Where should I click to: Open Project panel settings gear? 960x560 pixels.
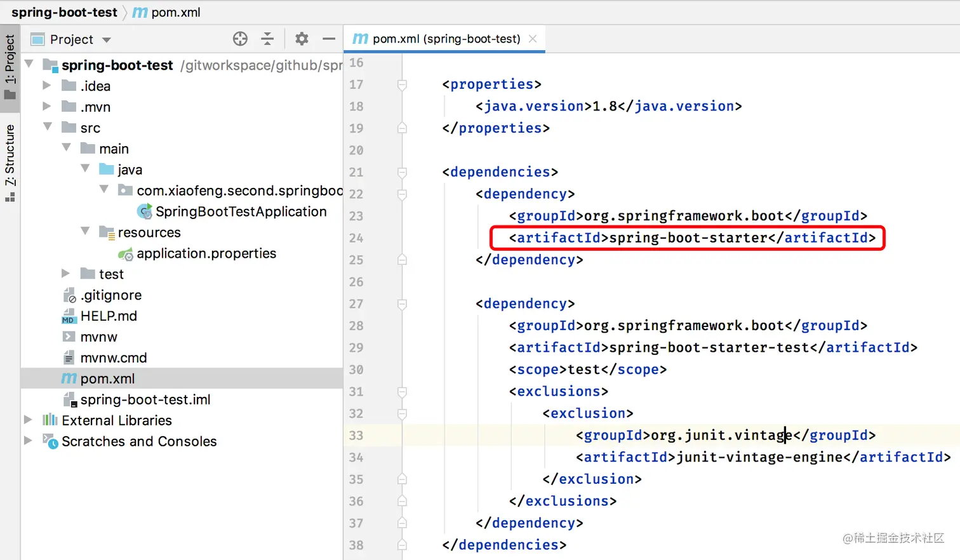click(x=302, y=39)
